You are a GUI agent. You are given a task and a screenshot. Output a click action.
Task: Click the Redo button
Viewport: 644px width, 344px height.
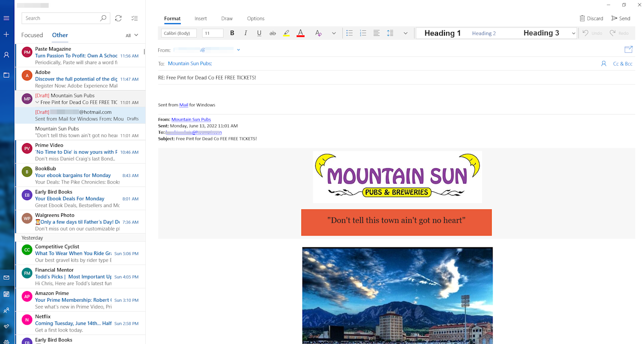[x=619, y=33]
